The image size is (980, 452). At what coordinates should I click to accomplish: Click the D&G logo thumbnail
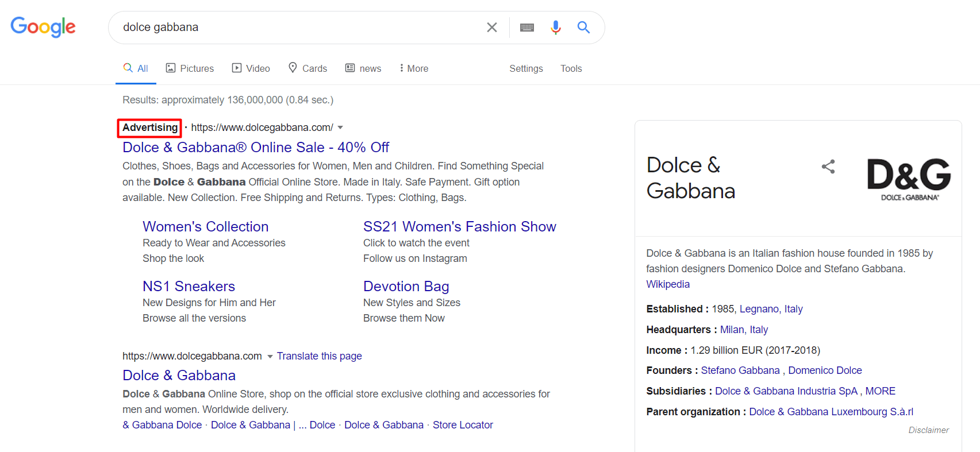[x=909, y=179]
